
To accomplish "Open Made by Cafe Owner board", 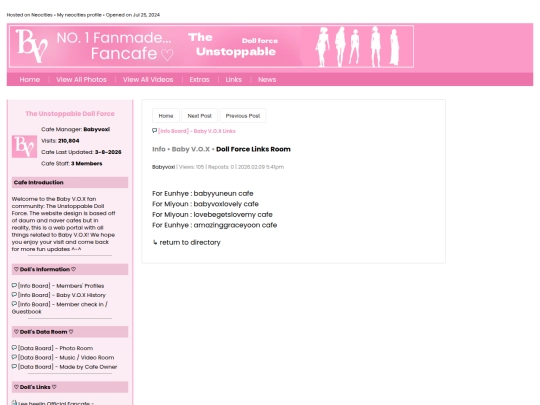I will [68, 367].
